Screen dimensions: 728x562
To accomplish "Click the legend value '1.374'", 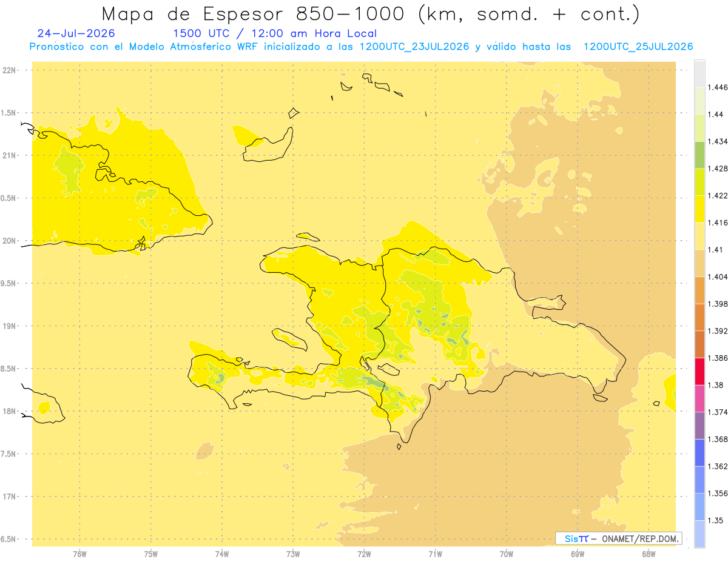I will pos(718,412).
